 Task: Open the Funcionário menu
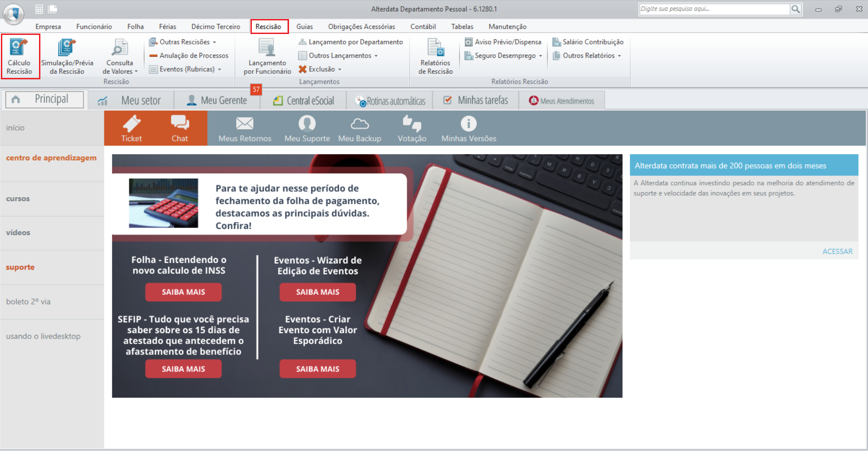[94, 26]
